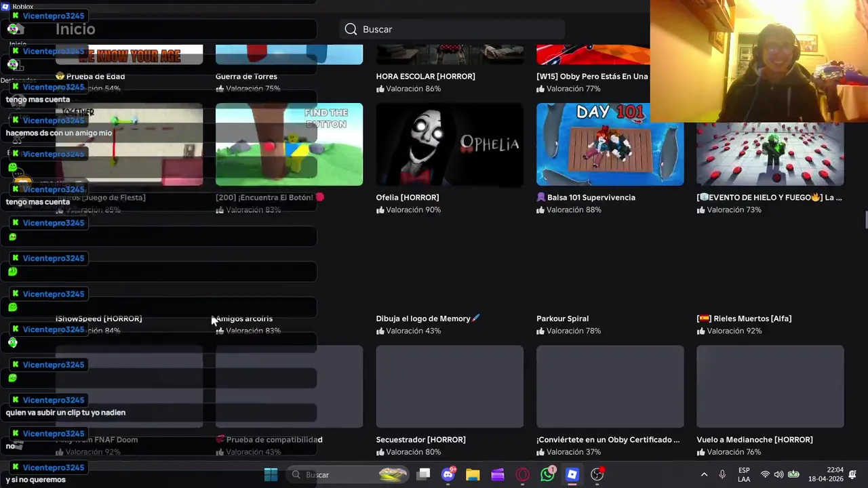
Task: Open OBS Studio from the taskbar
Action: pyautogui.click(x=597, y=474)
